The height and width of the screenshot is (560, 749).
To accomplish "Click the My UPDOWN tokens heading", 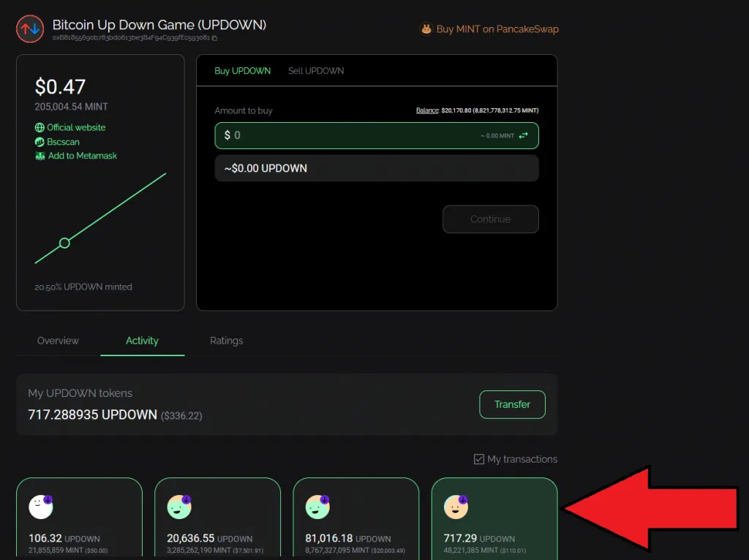I will [80, 393].
